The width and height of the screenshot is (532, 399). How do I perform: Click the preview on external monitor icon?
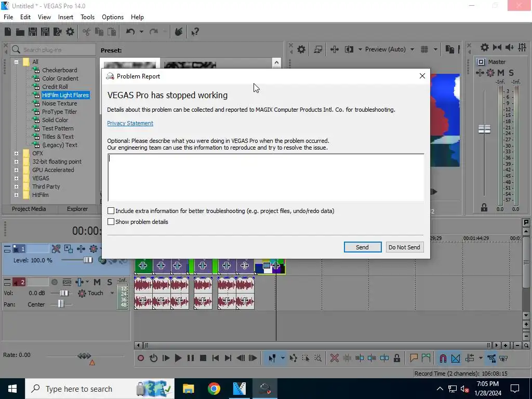click(318, 49)
